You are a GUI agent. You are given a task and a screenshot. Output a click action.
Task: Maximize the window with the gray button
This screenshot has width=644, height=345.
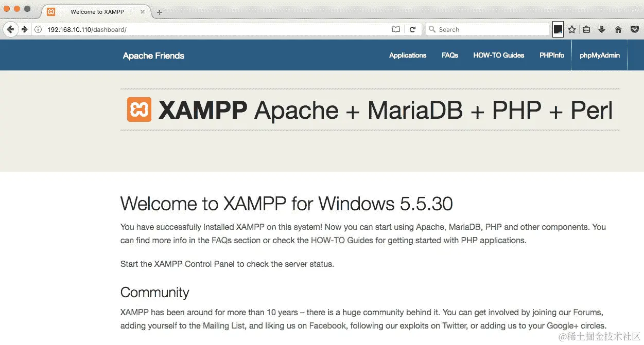(x=28, y=9)
